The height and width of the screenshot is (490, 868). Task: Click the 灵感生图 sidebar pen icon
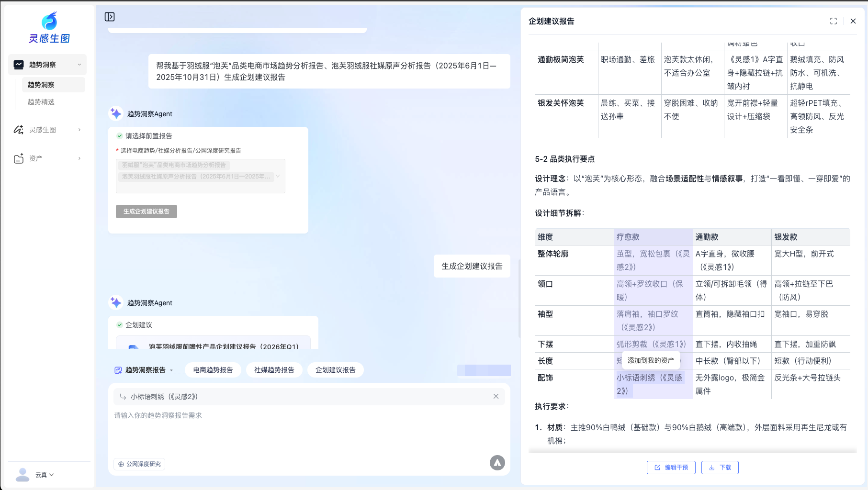(19, 130)
